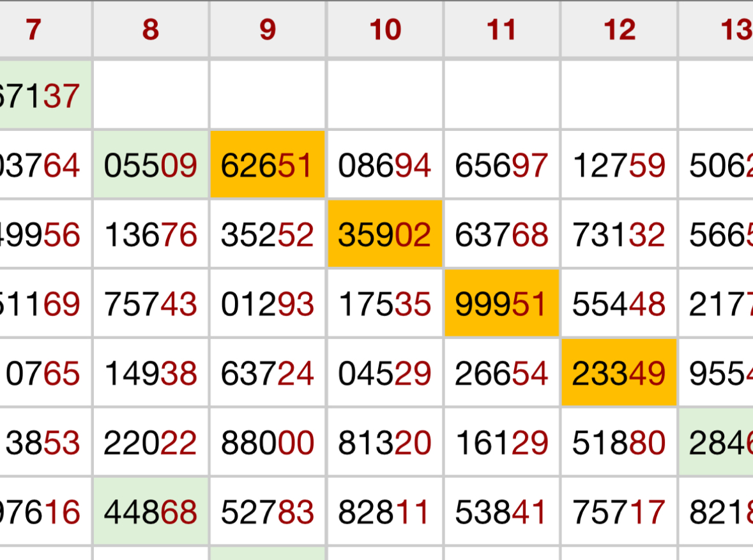Click the orange cell containing 35902
Screen dimensions: 753x560
pos(385,234)
